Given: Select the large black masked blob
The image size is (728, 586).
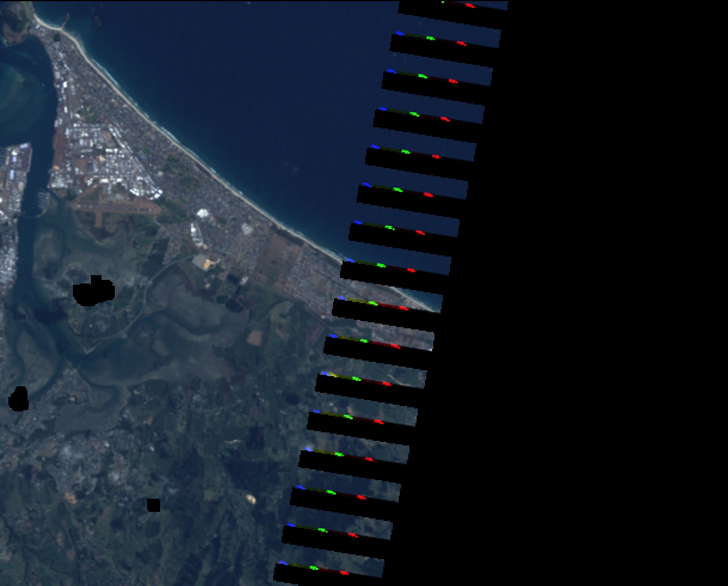Looking at the screenshot, I should click(x=93, y=291).
